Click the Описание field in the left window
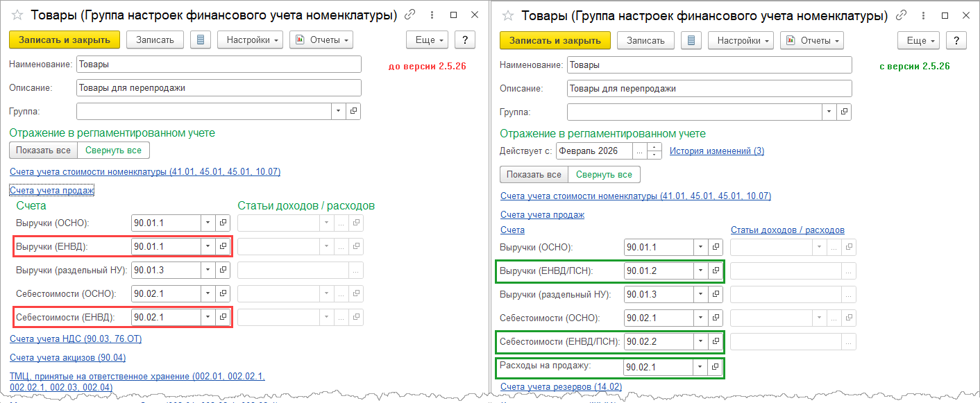 [219, 88]
